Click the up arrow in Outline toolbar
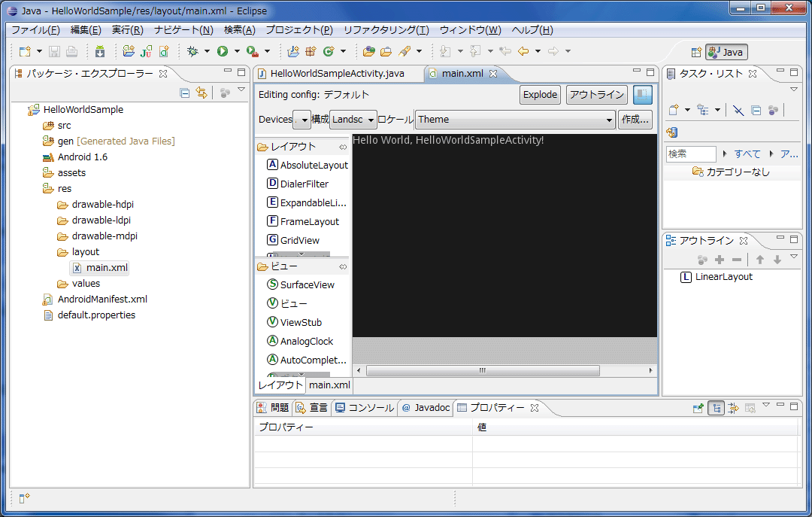Screen dimensions: 812x517 [x=759, y=260]
